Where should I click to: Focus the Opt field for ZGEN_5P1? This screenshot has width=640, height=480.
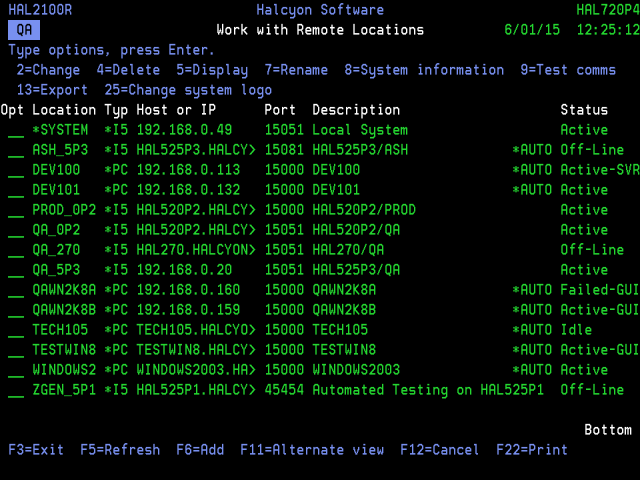coord(16,390)
